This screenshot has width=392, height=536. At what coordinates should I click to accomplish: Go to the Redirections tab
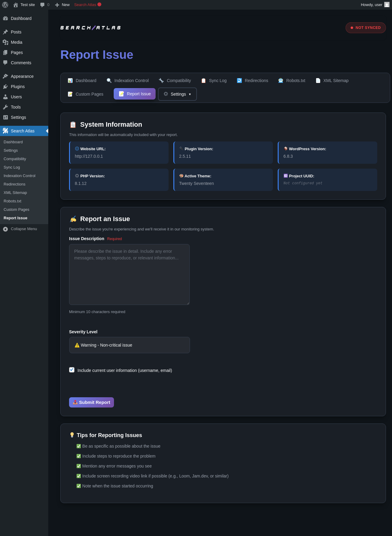click(x=253, y=81)
